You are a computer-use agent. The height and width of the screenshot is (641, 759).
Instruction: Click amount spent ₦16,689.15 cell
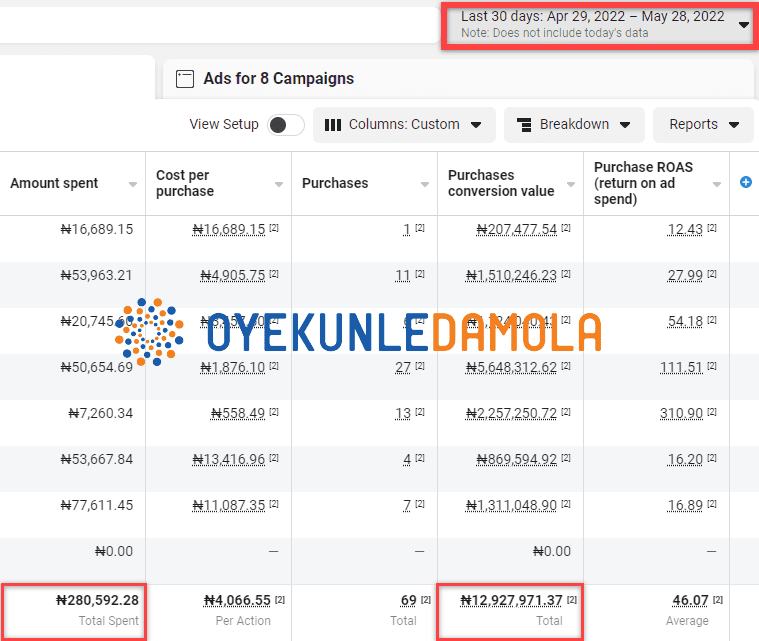click(x=97, y=229)
